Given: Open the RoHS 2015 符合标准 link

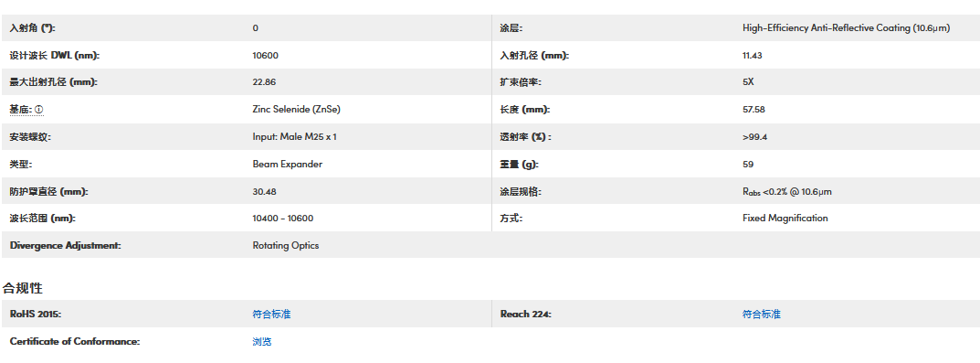Looking at the screenshot, I should coord(271,315).
